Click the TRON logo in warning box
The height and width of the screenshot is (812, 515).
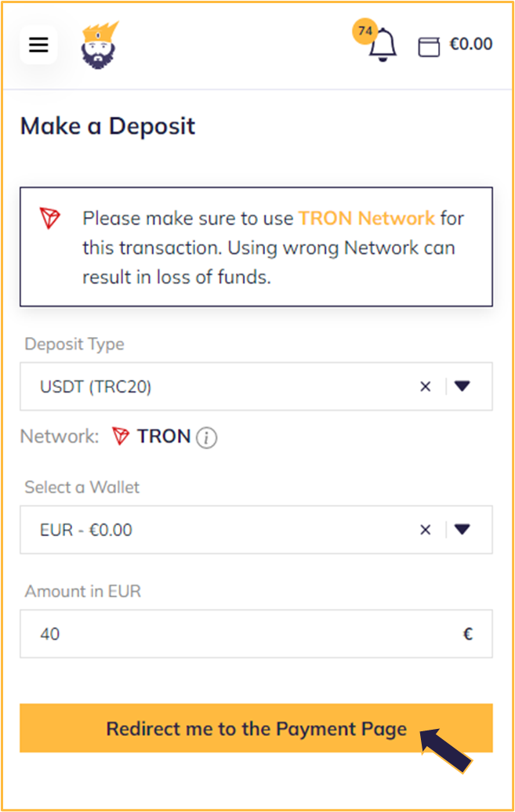click(50, 218)
